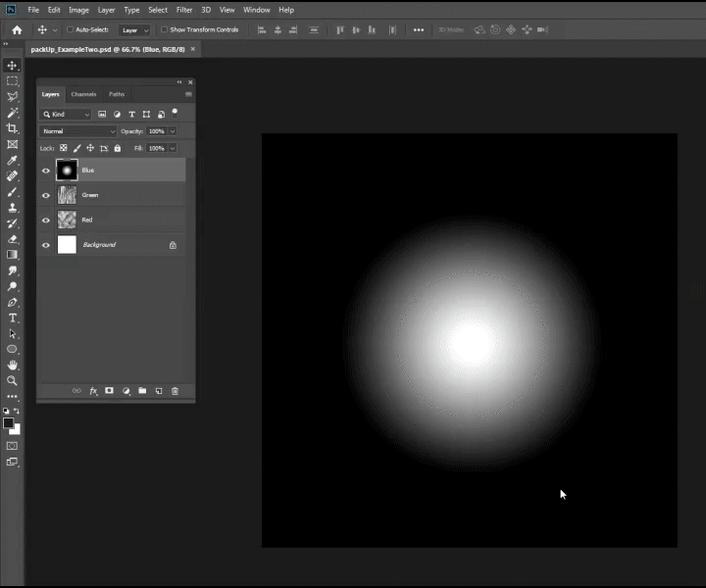The width and height of the screenshot is (706, 588).
Task: Activate the Zoom tool in toolbar
Action: coord(12,380)
